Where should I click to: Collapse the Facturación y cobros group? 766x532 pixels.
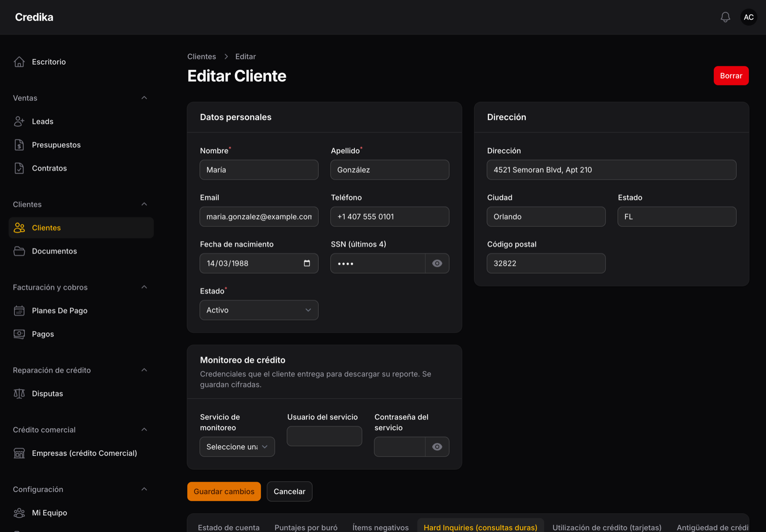pyautogui.click(x=144, y=287)
